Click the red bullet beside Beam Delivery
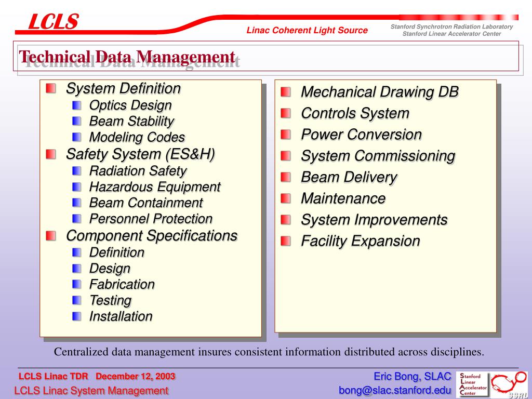Screen dimensions: 532x399 (x=286, y=177)
